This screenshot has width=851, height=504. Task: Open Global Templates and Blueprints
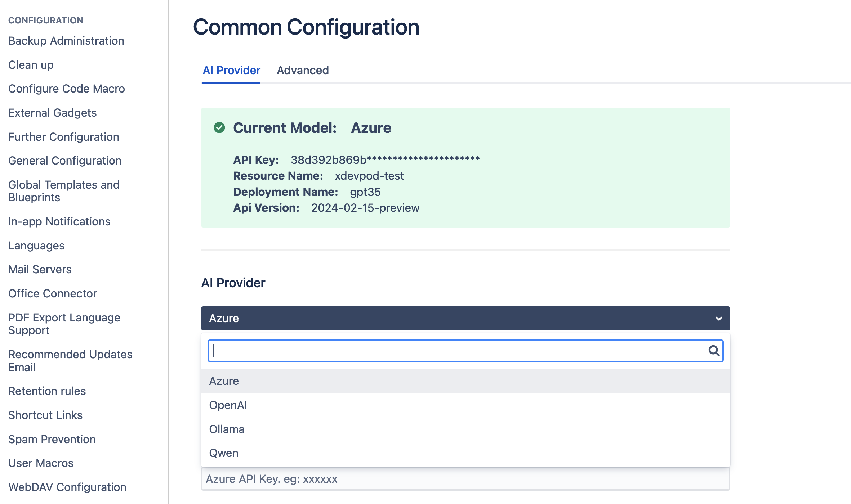point(64,191)
